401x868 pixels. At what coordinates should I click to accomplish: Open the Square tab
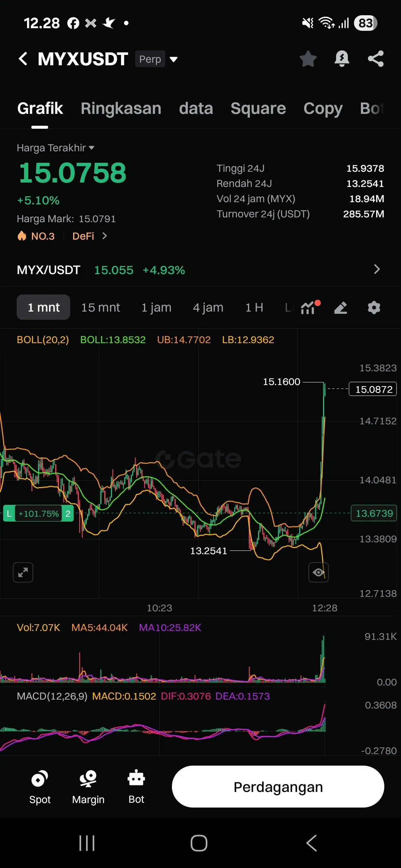tap(258, 108)
